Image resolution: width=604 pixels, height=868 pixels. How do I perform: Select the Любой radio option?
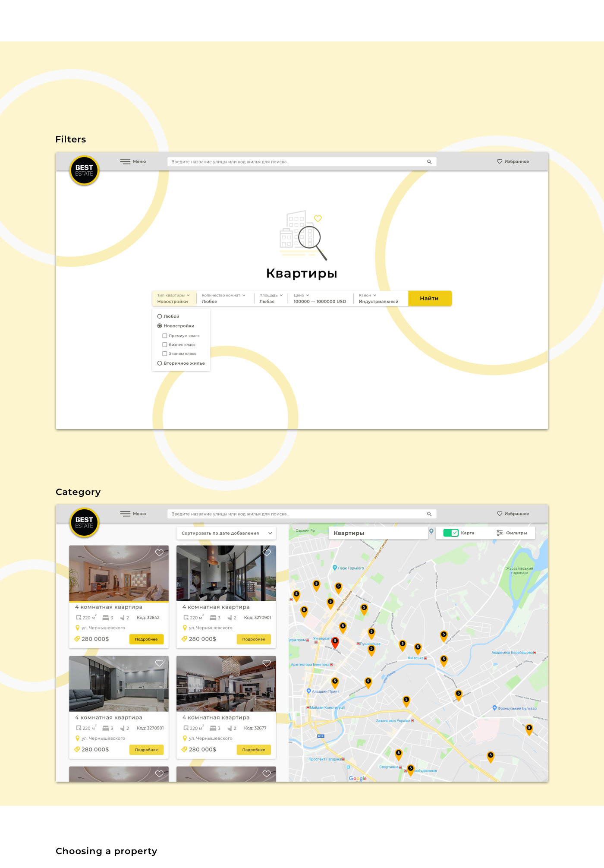pos(160,316)
